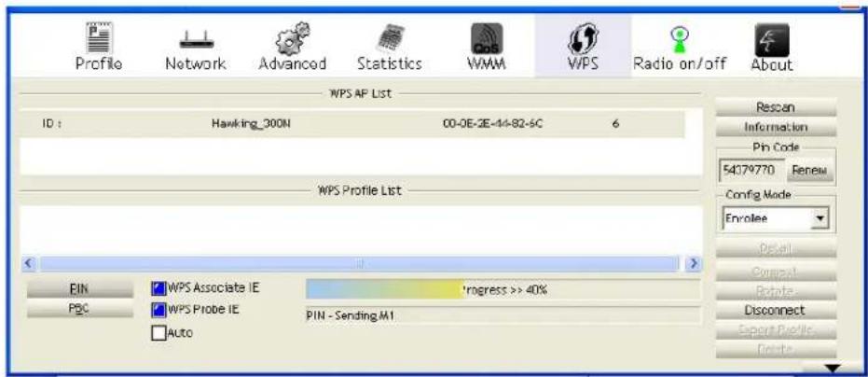Toggle the WPS Associate IE checkbox
The width and height of the screenshot is (868, 377).
(x=158, y=287)
